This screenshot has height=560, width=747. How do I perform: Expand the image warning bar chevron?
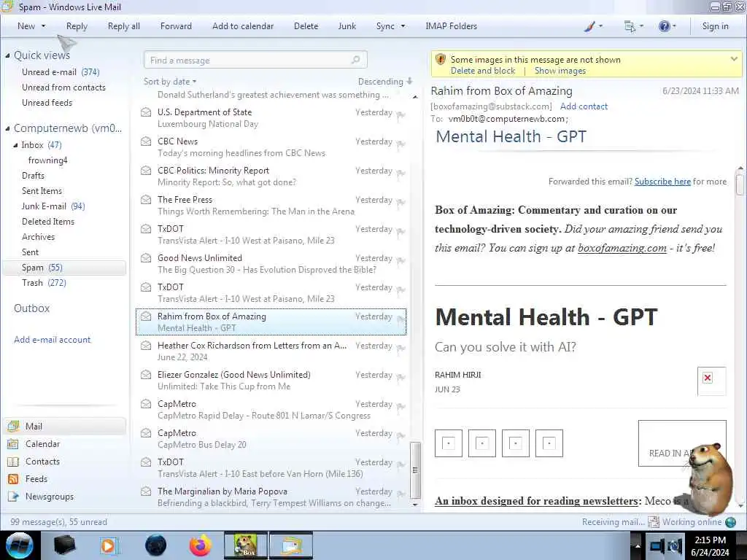pos(734,59)
